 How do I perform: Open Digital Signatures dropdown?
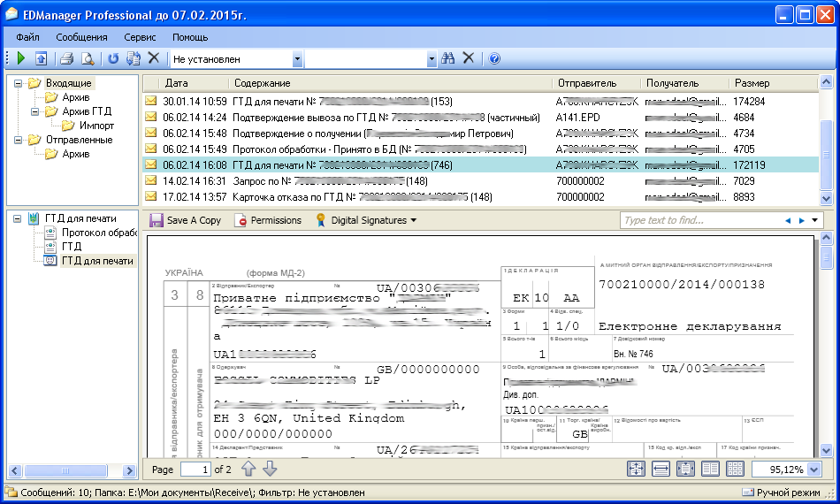(x=366, y=220)
